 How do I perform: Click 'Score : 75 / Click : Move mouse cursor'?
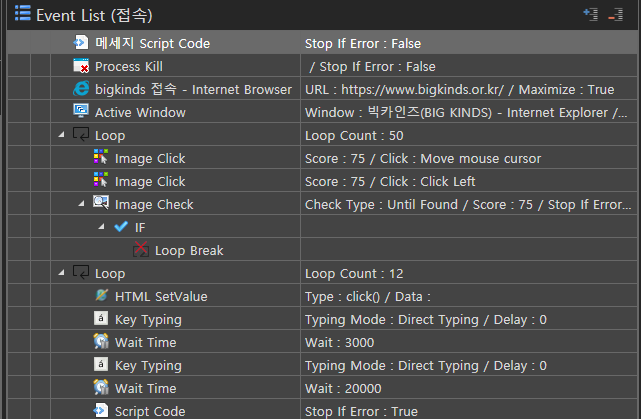click(423, 158)
